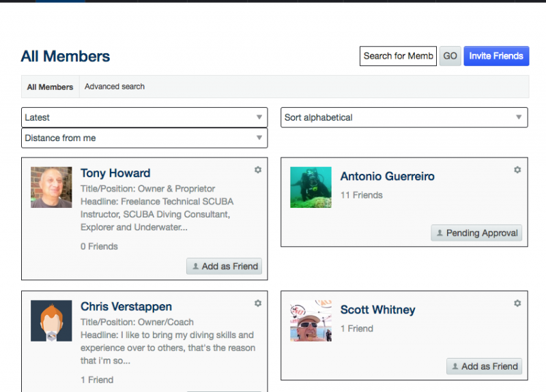The image size is (546, 392).
Task: Click Pending Approval on Antonio Guerreiro
Action: click(476, 232)
